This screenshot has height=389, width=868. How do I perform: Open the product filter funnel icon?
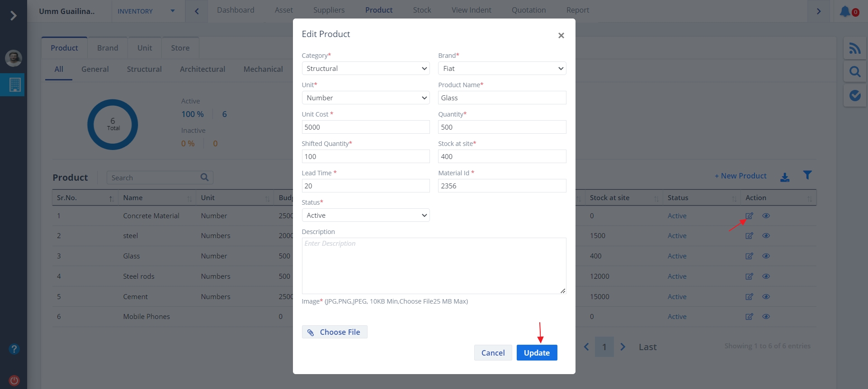click(807, 175)
